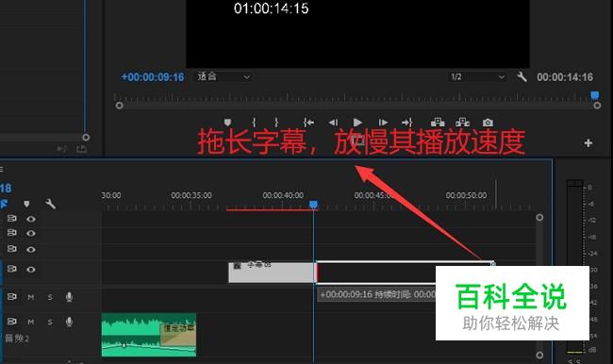Select the 恒定功率 audio transition
This screenshot has height=364, width=613.
point(178,334)
